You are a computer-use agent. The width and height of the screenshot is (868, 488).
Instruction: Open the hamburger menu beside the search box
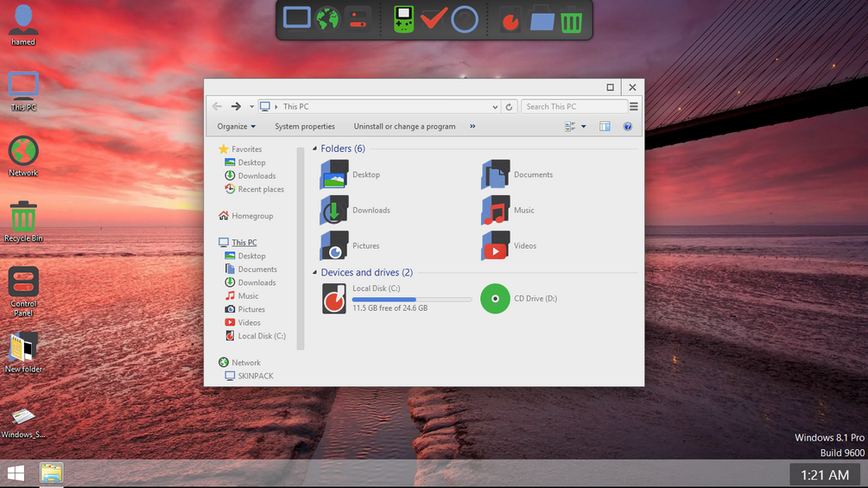(x=634, y=106)
